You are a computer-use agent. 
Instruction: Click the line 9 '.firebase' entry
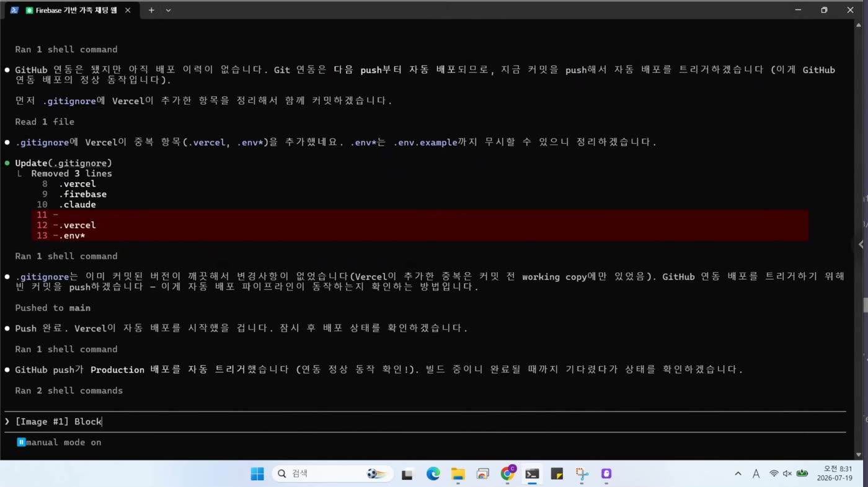point(82,194)
